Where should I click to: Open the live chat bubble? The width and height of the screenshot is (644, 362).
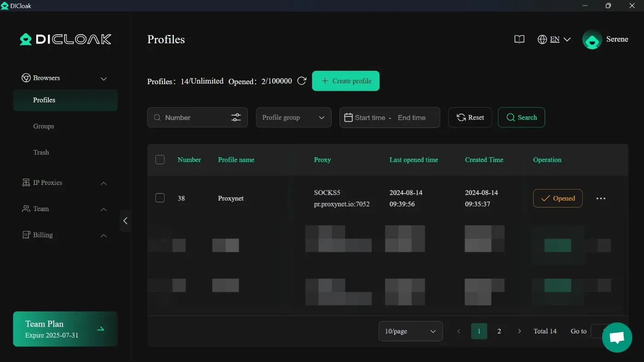click(617, 338)
